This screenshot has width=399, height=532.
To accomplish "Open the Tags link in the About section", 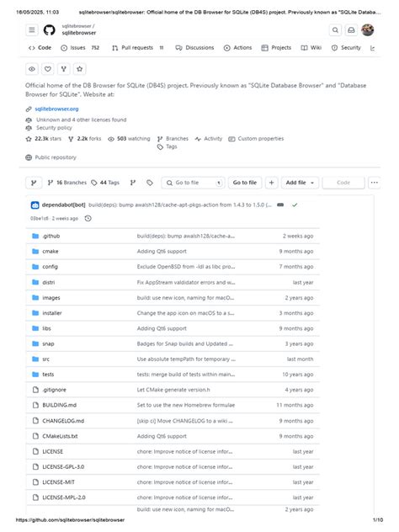I will (168, 146).
